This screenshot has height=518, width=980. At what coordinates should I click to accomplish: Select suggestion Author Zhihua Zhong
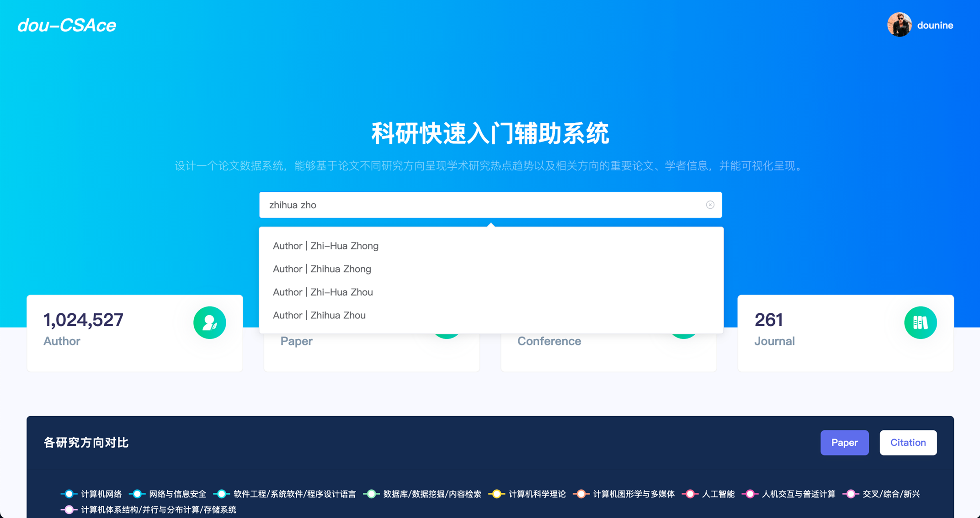point(322,269)
